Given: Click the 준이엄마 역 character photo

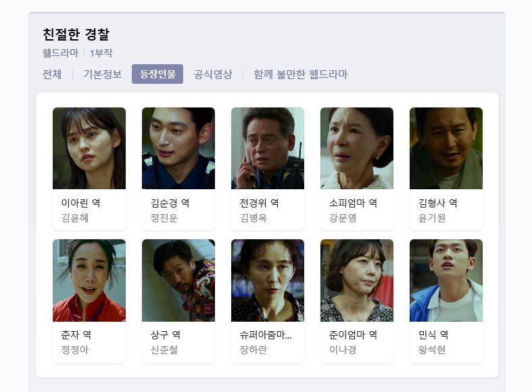Looking at the screenshot, I should pos(357,280).
